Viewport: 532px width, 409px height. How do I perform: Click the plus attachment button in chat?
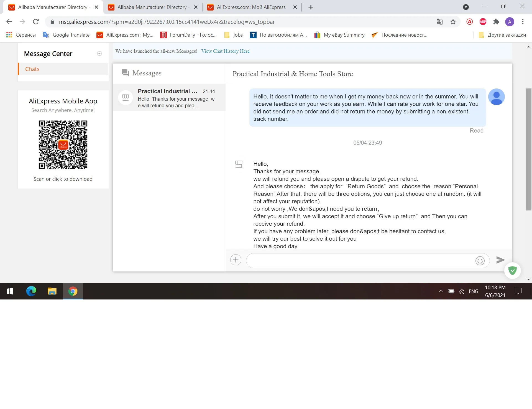pyautogui.click(x=236, y=260)
